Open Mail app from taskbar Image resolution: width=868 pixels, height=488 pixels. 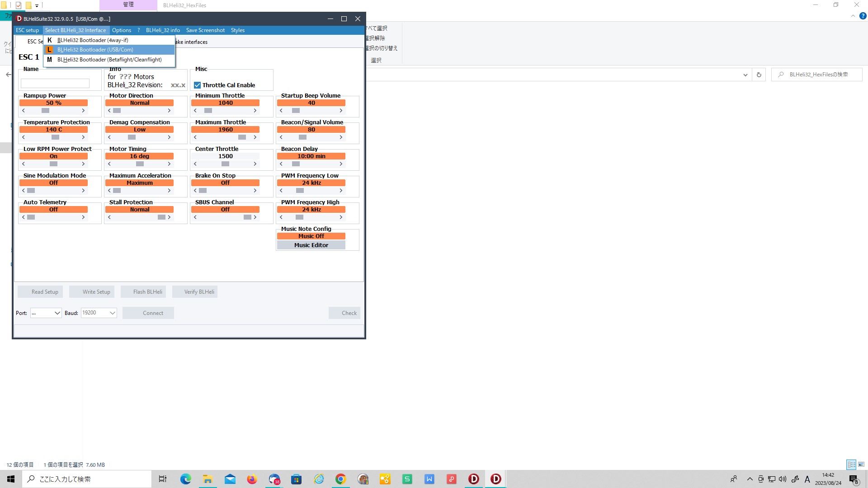[x=230, y=479]
